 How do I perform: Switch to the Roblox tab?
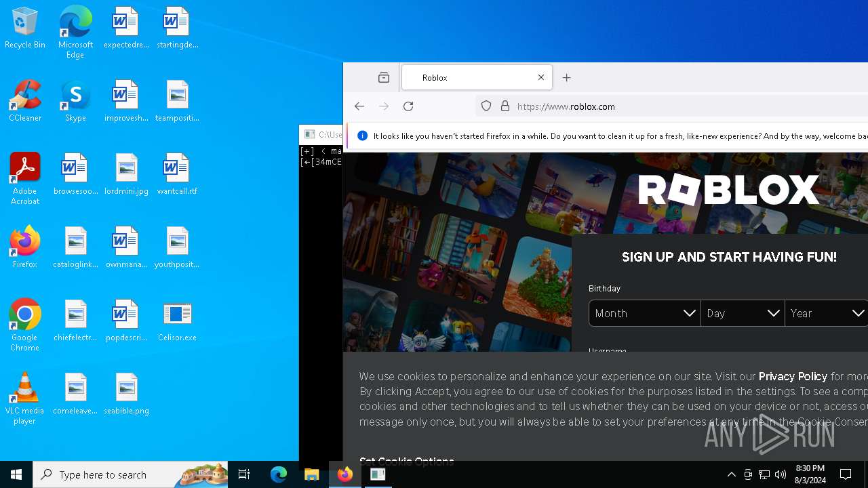(477, 77)
